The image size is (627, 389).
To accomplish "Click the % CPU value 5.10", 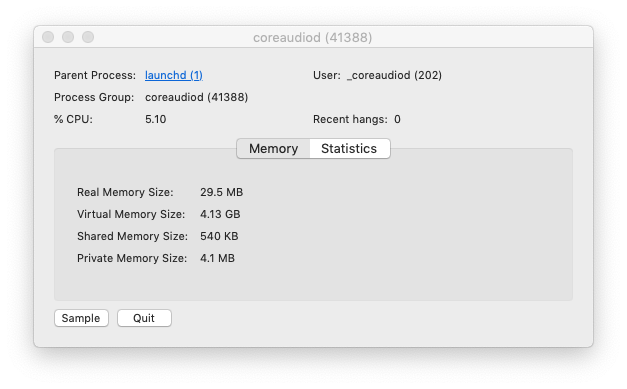I will pos(156,119).
